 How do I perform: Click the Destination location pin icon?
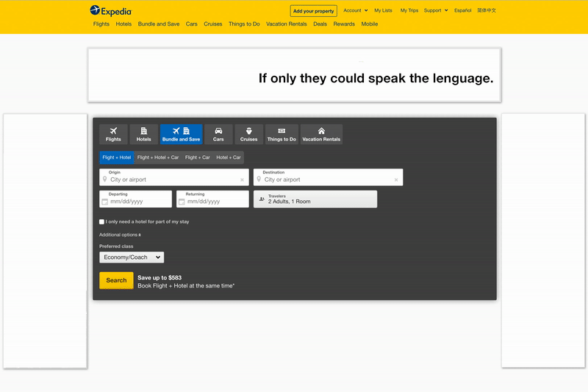tap(259, 179)
